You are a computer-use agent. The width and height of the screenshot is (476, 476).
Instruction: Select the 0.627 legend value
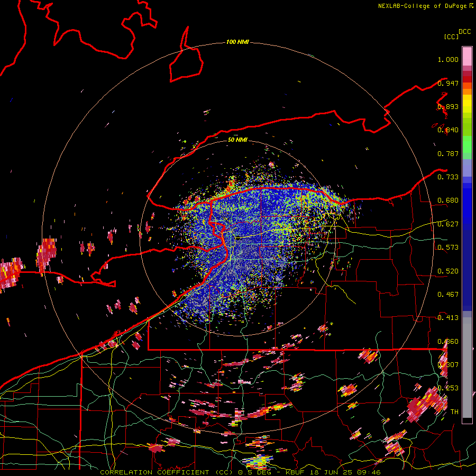[448, 224]
